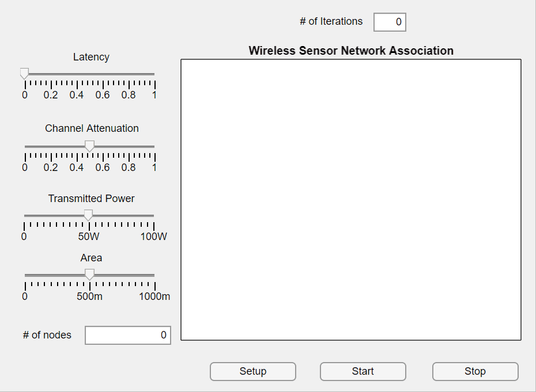Image resolution: width=536 pixels, height=392 pixels.
Task: Set Area slider to 1000m
Action: pyautogui.click(x=154, y=275)
